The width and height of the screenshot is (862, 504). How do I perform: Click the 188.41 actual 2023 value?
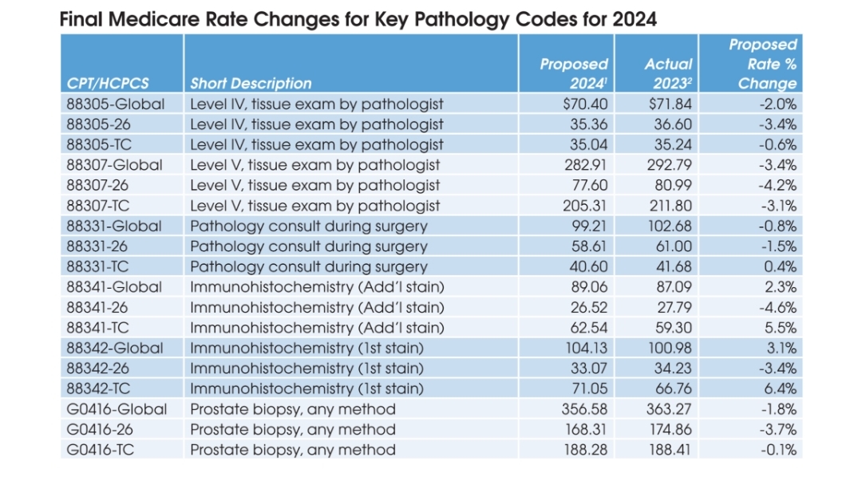coord(670,450)
